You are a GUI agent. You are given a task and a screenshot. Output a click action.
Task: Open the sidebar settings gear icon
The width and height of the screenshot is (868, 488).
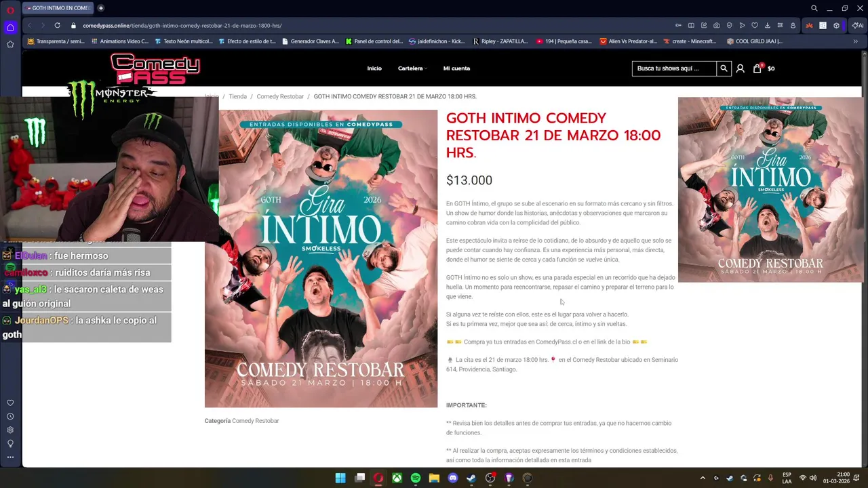pyautogui.click(x=10, y=430)
